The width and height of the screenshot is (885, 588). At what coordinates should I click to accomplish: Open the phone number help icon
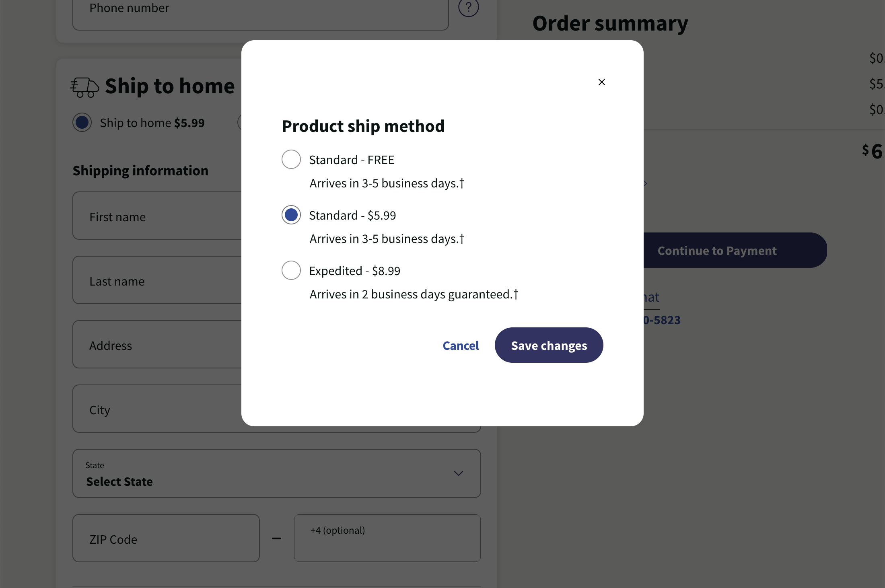pos(468,7)
